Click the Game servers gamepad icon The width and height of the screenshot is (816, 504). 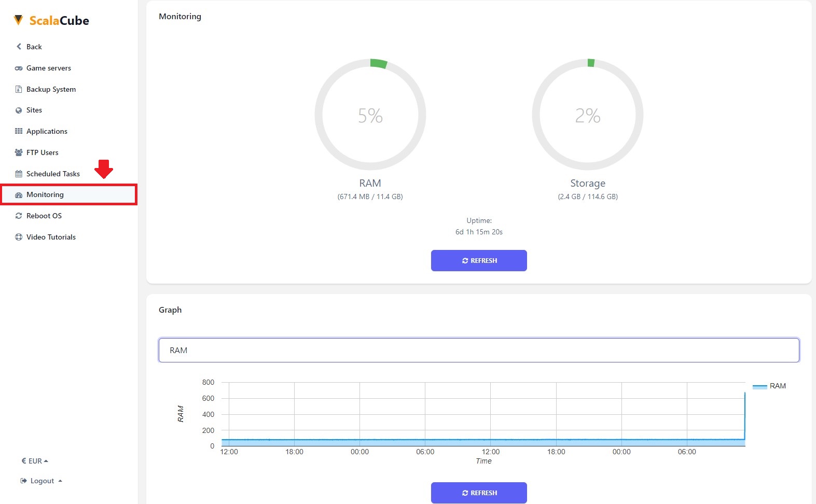click(19, 68)
